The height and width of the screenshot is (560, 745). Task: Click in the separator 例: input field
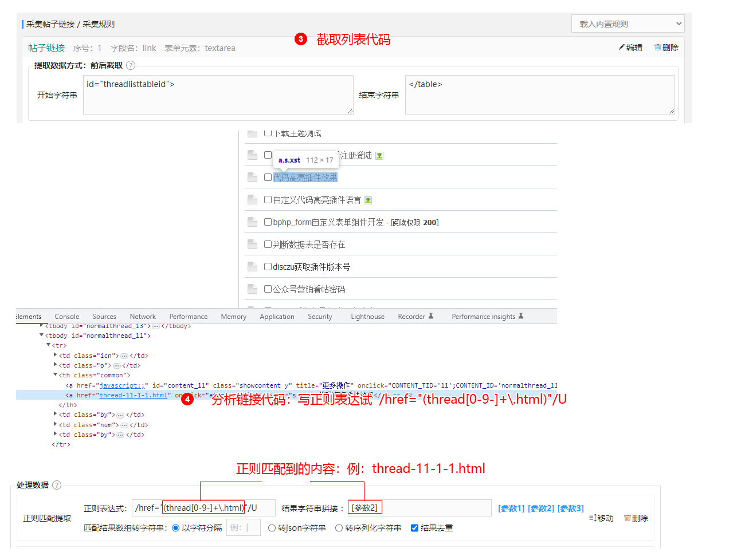click(x=244, y=527)
